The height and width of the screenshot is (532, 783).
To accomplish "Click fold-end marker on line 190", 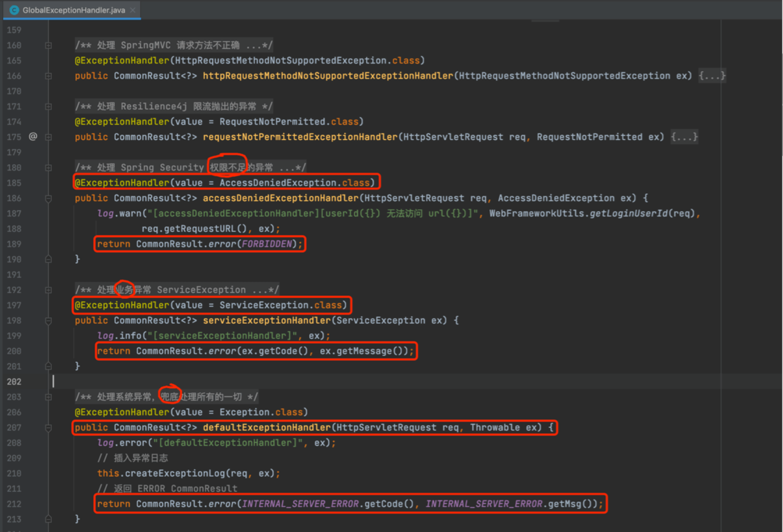I will (x=48, y=259).
